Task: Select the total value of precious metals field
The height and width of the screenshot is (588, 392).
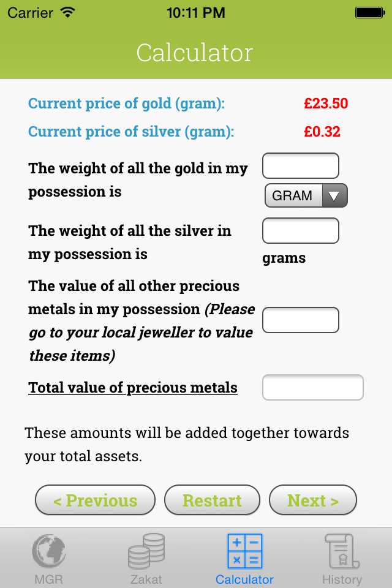Action: pos(312,388)
